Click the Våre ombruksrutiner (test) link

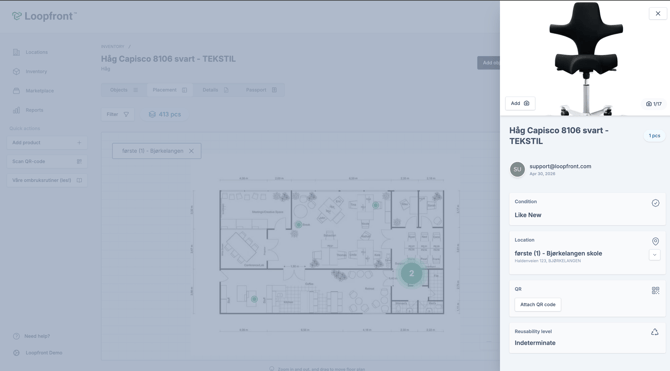(47, 180)
